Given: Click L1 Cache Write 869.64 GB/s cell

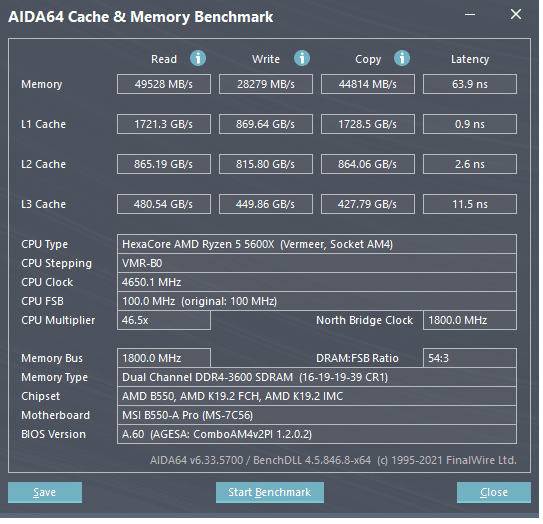Looking at the screenshot, I should click(266, 124).
